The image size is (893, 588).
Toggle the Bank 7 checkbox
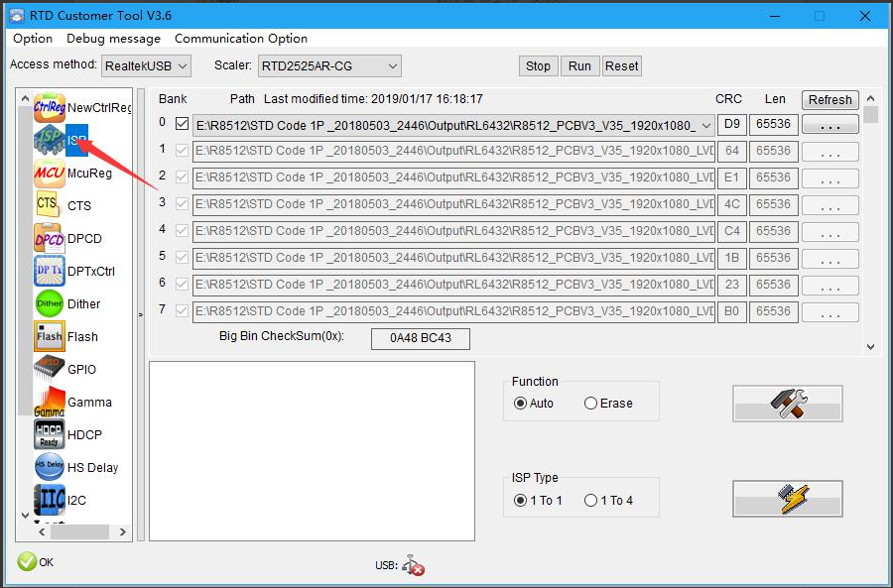[x=183, y=310]
